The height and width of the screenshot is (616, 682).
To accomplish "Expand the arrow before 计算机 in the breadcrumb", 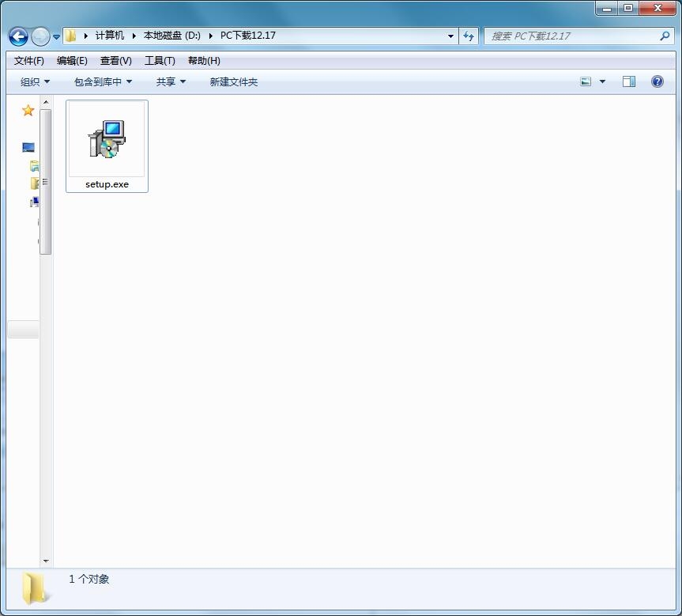I will coord(85,36).
